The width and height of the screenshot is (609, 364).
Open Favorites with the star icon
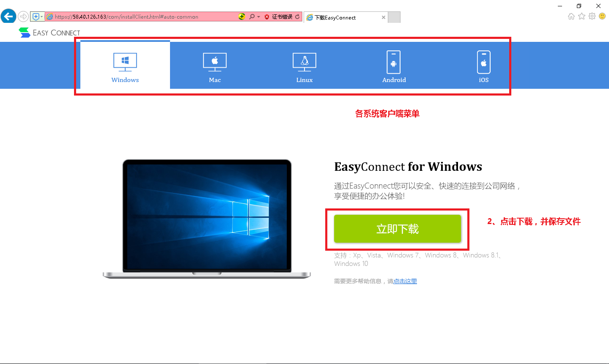click(x=582, y=16)
